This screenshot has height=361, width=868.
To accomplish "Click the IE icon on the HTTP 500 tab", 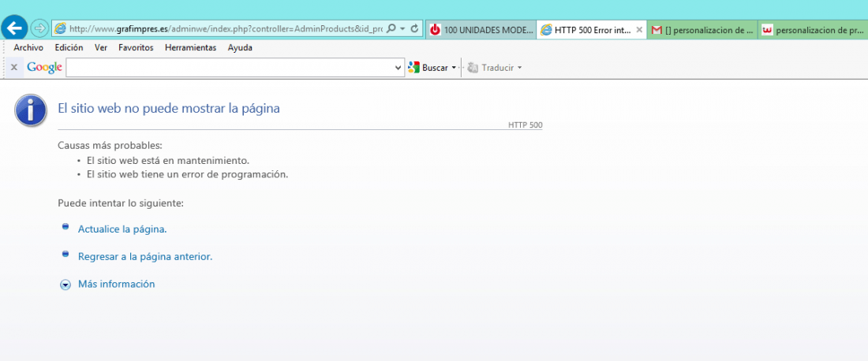I will coord(546,30).
